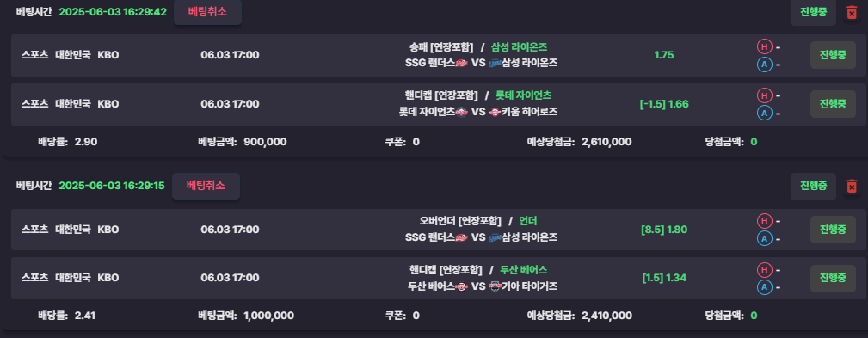
Task: Click the 진행중 status button of the top bet slip
Action: (x=813, y=12)
